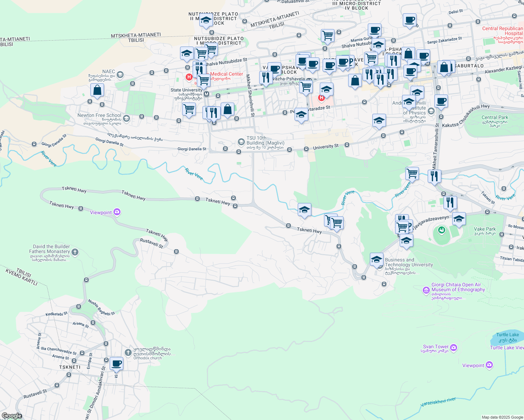This screenshot has height=420, width=524.
Task: Open the Svan Tower camera icon
Action: (x=454, y=348)
